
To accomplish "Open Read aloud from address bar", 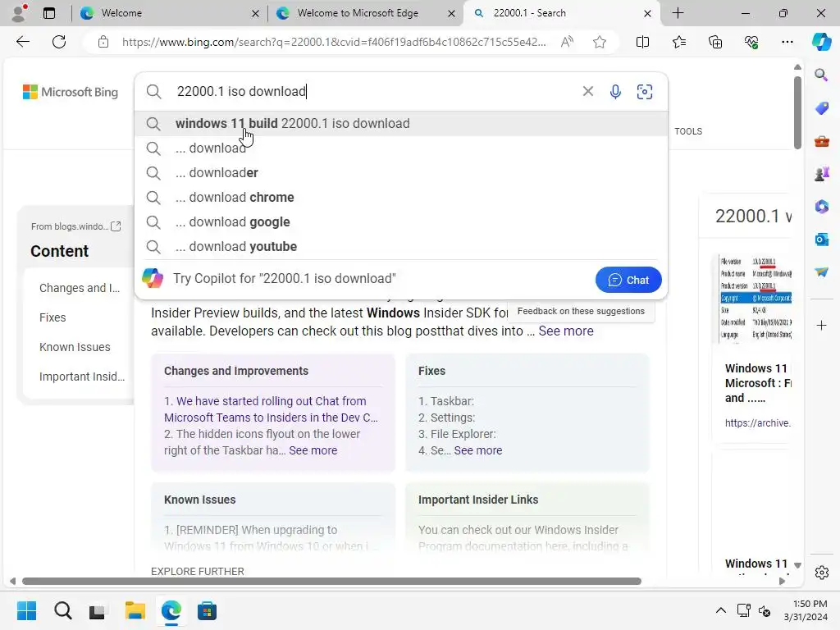I will tap(567, 42).
